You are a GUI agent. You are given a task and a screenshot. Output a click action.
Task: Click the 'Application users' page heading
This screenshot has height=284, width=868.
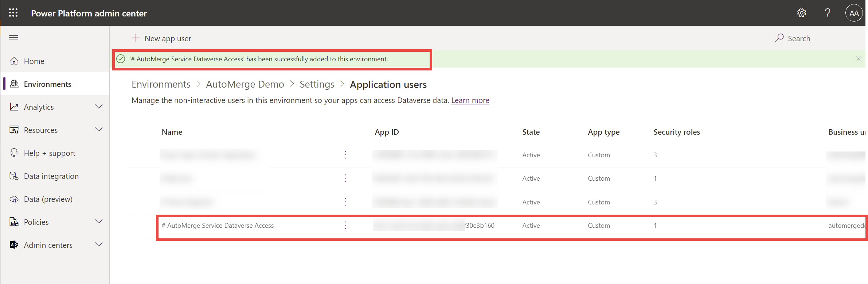388,85
